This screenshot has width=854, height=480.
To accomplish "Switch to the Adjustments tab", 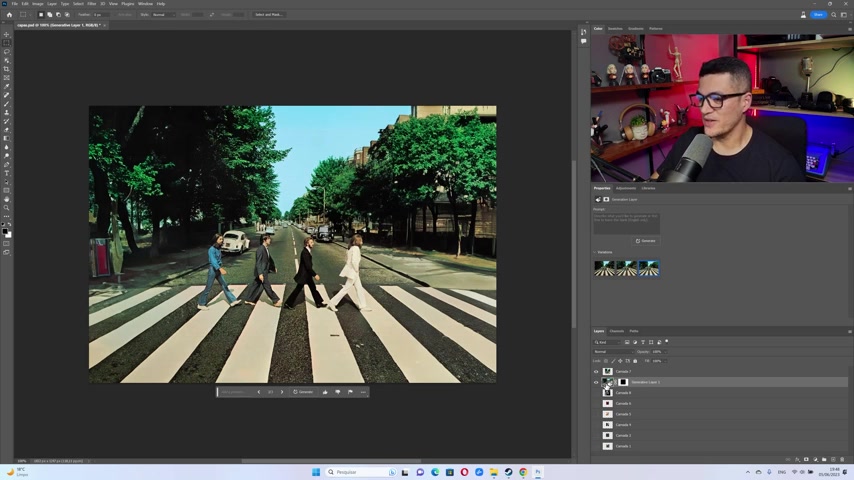I will tap(626, 189).
